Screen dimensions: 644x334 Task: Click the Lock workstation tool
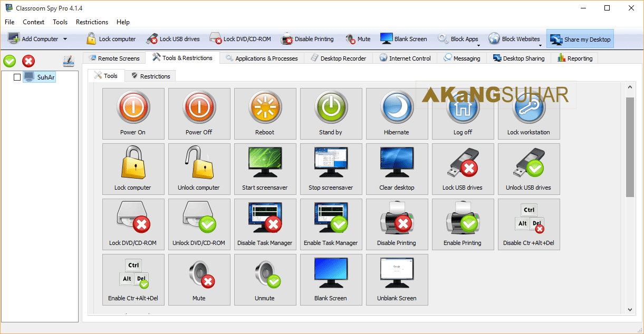(x=528, y=113)
